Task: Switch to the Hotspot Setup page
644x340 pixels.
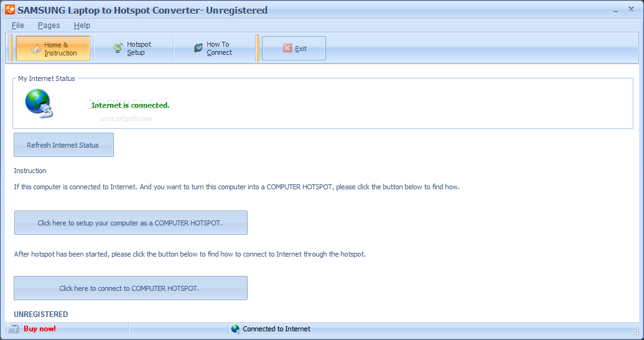Action: pos(134,49)
